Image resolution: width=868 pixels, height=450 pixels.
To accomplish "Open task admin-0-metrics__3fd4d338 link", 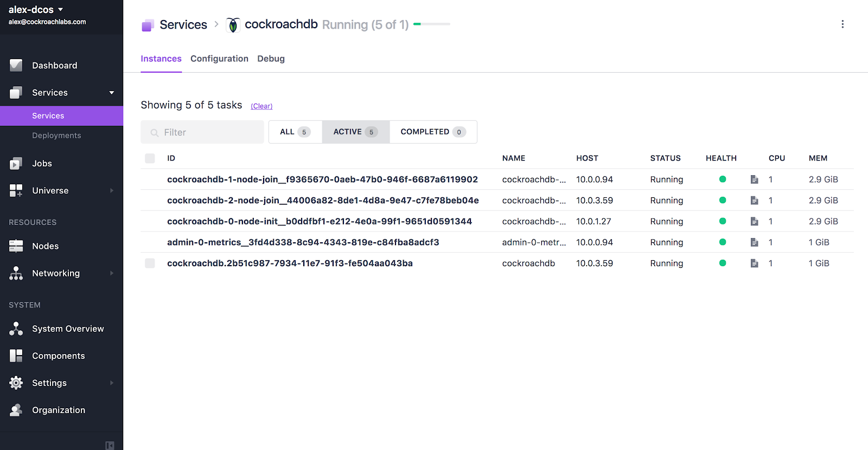I will [303, 242].
